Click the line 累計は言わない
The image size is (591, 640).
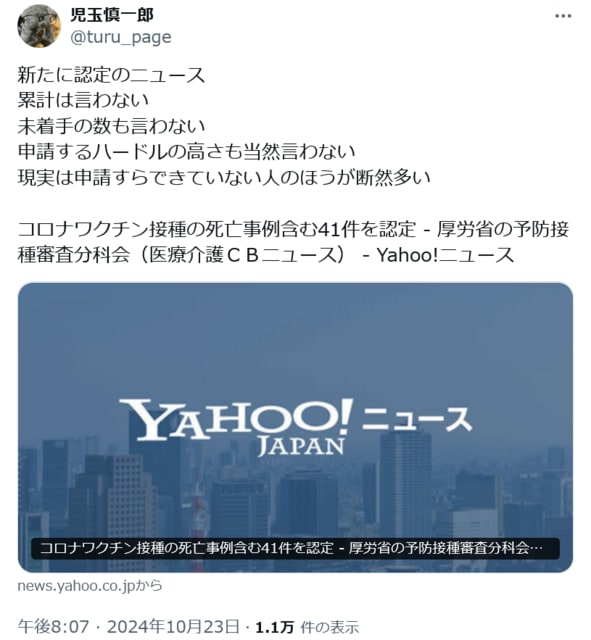point(83,100)
